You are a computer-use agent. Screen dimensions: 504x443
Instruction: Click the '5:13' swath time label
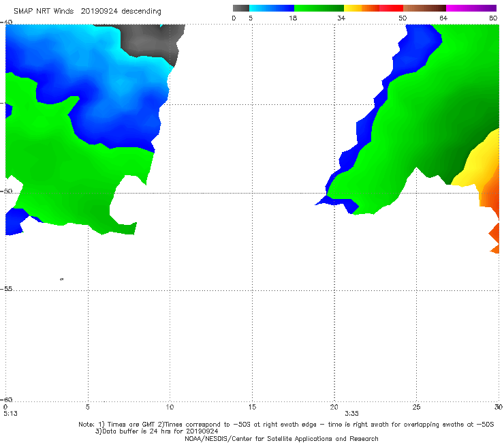click(x=10, y=414)
